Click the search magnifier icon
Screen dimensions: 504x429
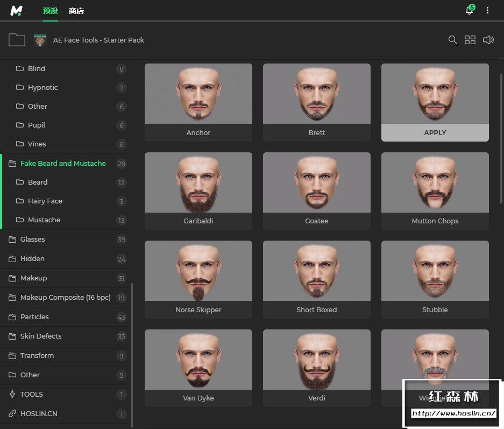[x=453, y=40]
